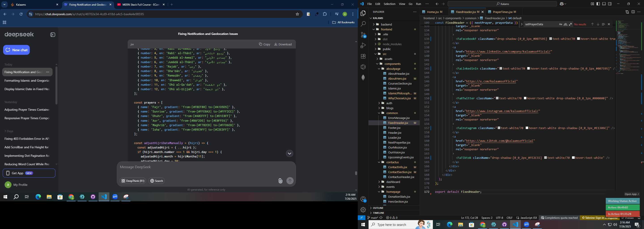Go to previous match in find widget
Screen dimensions: 644x229
tap(592, 24)
